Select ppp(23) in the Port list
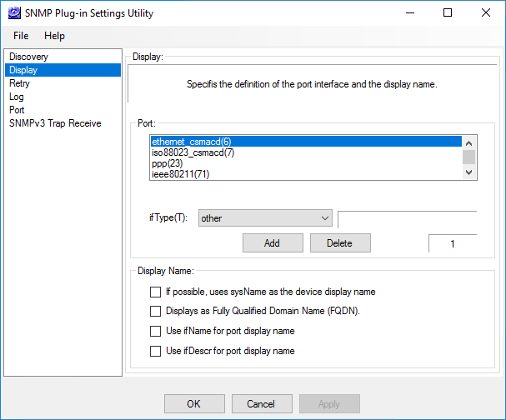506x420 pixels. (x=167, y=163)
